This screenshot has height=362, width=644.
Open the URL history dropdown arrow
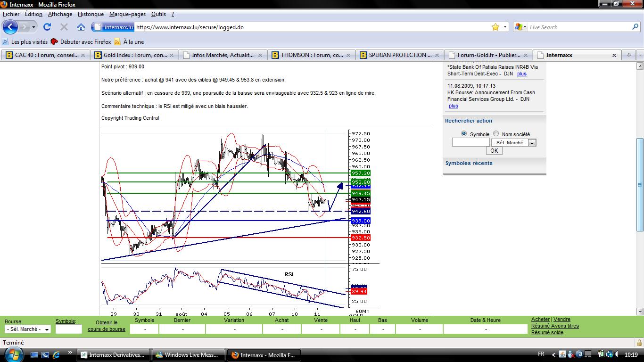point(505,27)
